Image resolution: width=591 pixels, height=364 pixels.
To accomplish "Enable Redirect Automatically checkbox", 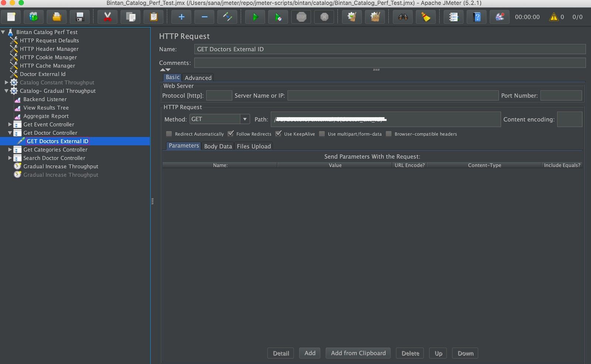I will pos(169,134).
